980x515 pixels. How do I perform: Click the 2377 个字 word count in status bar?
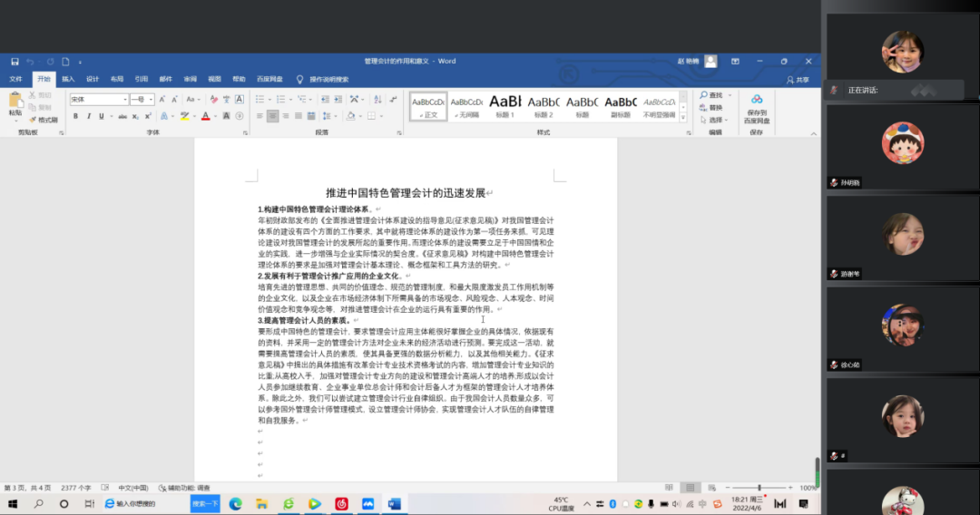75,488
